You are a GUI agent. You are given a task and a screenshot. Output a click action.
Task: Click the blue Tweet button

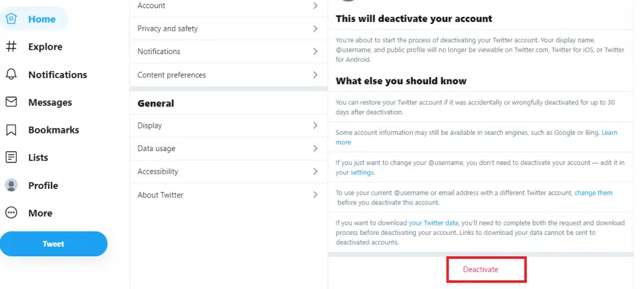(x=53, y=244)
